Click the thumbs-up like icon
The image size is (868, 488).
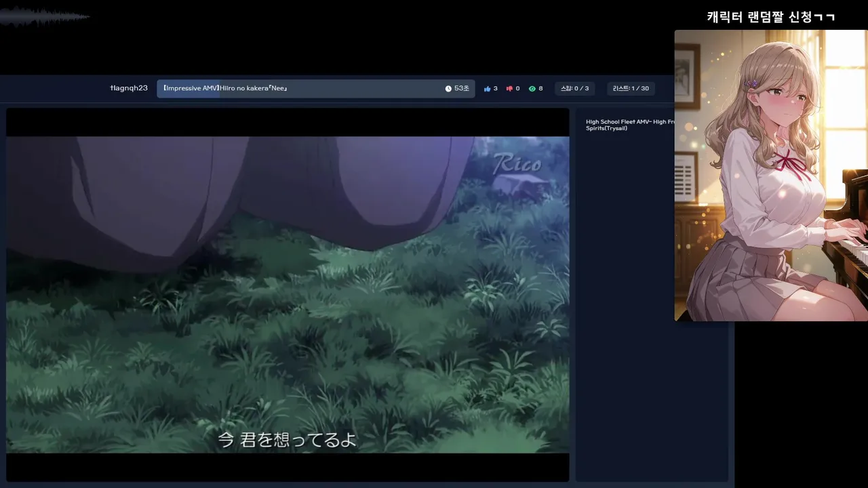[x=487, y=89]
